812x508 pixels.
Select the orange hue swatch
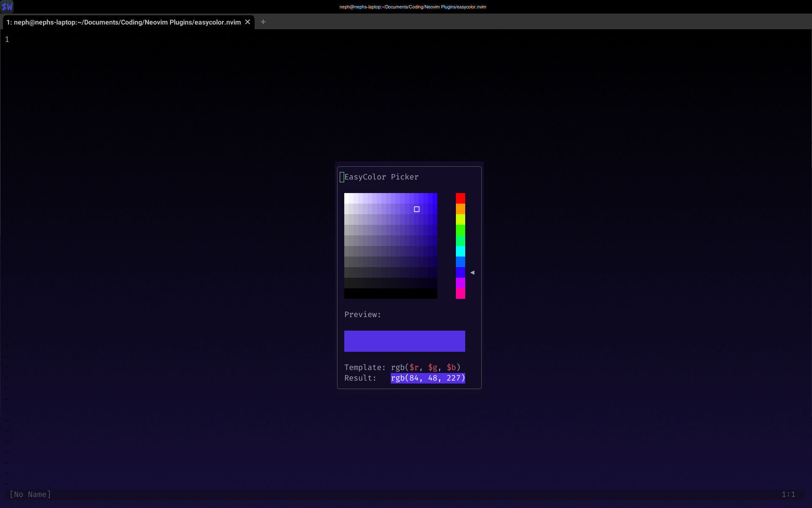pyautogui.click(x=460, y=209)
